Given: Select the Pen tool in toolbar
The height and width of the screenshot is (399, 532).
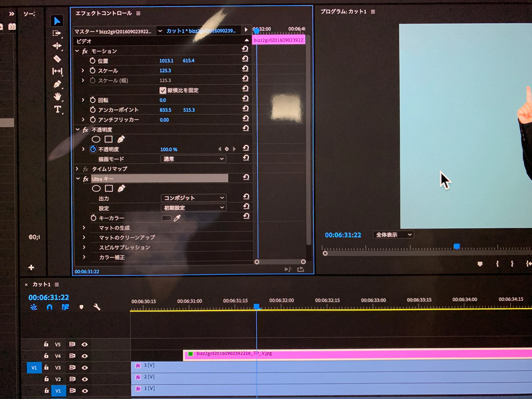Looking at the screenshot, I should (57, 84).
